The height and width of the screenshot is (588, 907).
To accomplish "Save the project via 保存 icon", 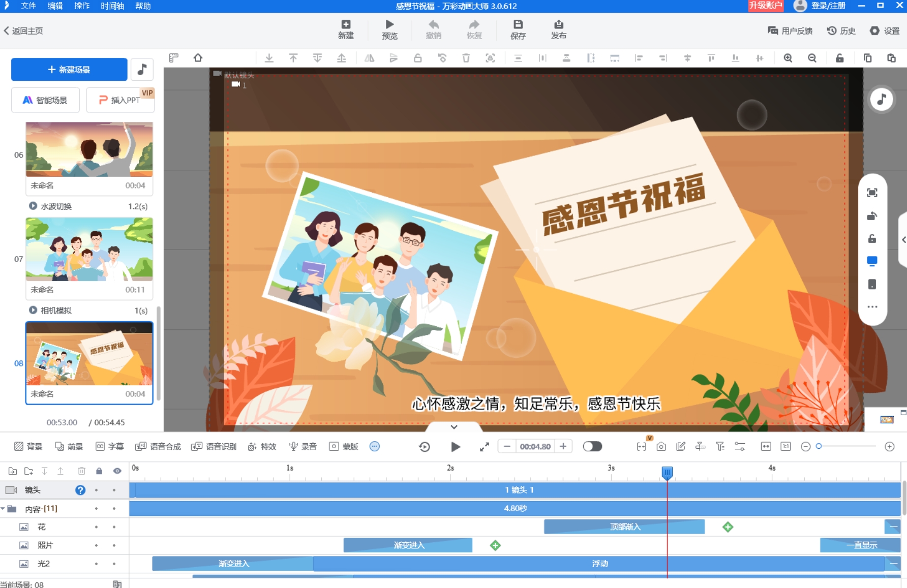I will pos(518,29).
